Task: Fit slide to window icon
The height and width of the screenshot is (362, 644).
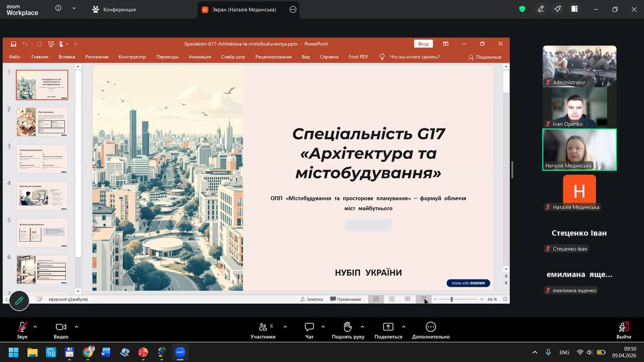Action: (505, 299)
